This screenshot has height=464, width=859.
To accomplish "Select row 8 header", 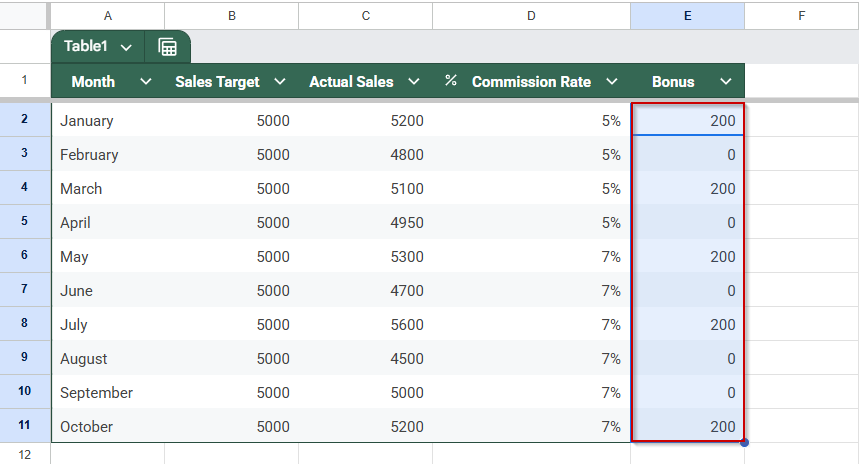I will (x=24, y=323).
